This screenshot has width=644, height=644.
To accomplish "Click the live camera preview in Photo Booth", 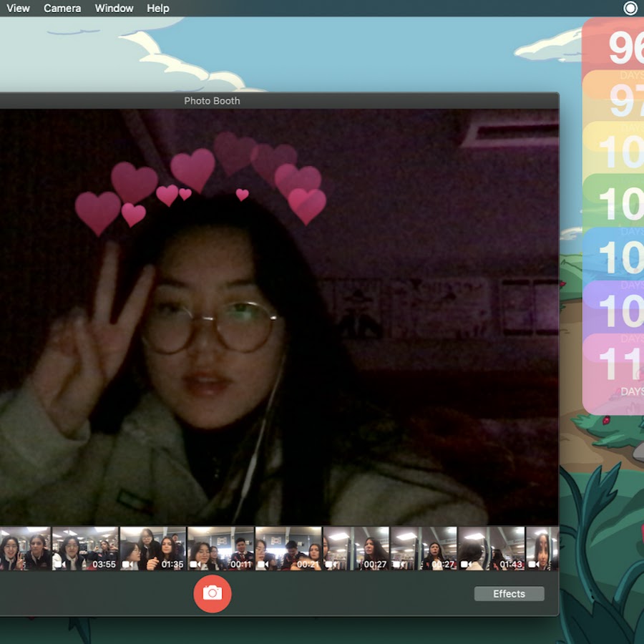I will (x=279, y=317).
